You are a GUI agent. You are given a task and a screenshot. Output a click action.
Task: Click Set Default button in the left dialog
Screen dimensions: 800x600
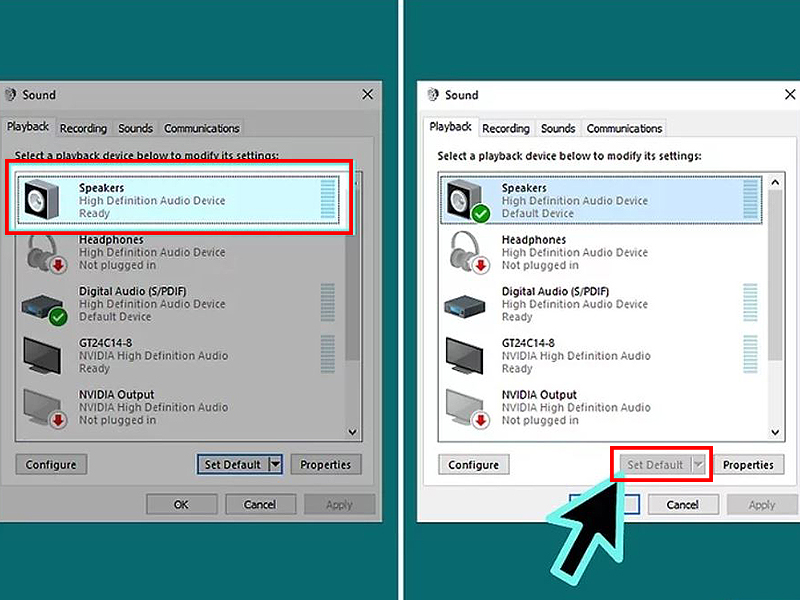[232, 465]
